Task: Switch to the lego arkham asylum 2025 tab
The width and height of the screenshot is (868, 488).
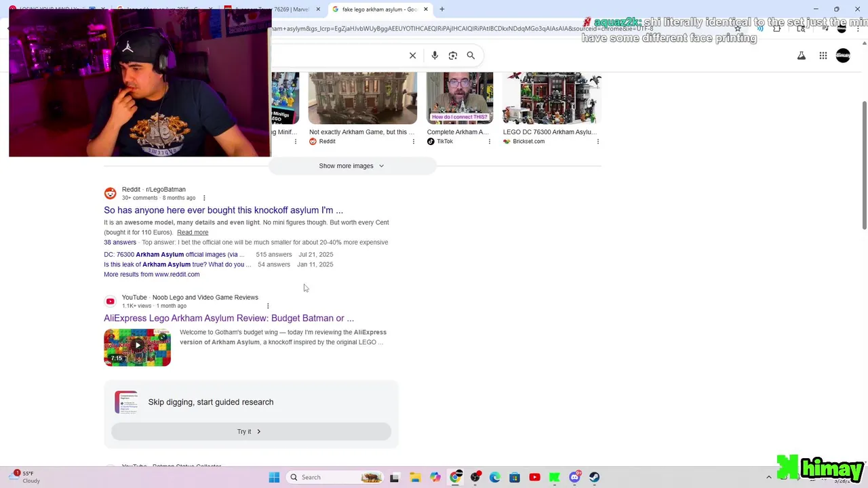Action: (x=163, y=9)
